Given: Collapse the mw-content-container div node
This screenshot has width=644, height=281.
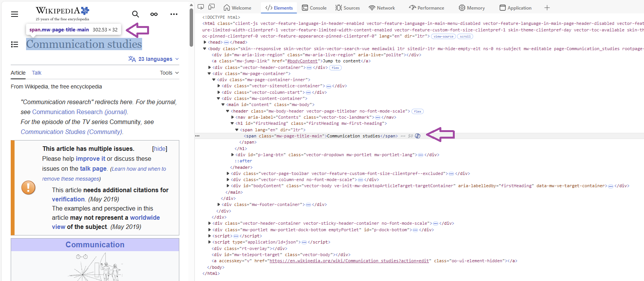Looking at the screenshot, I should (x=218, y=99).
